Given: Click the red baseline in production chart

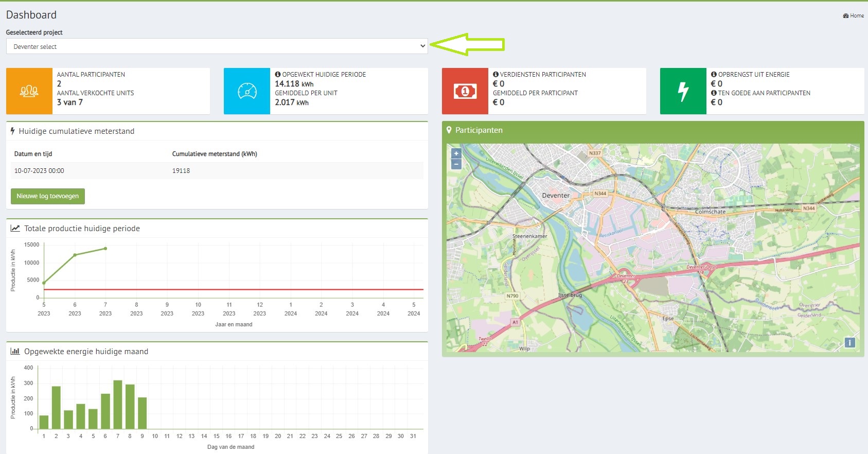Looking at the screenshot, I should point(234,290).
